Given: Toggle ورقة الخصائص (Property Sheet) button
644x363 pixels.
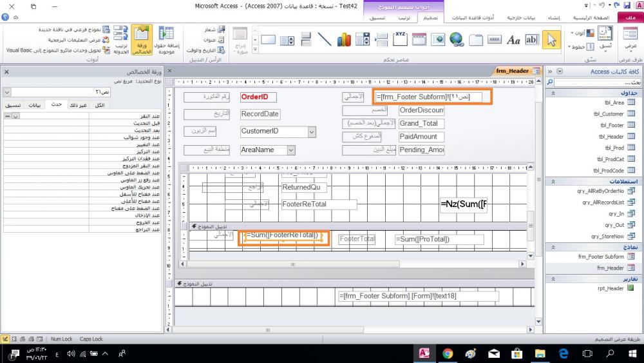Looking at the screenshot, I should click(x=142, y=40).
